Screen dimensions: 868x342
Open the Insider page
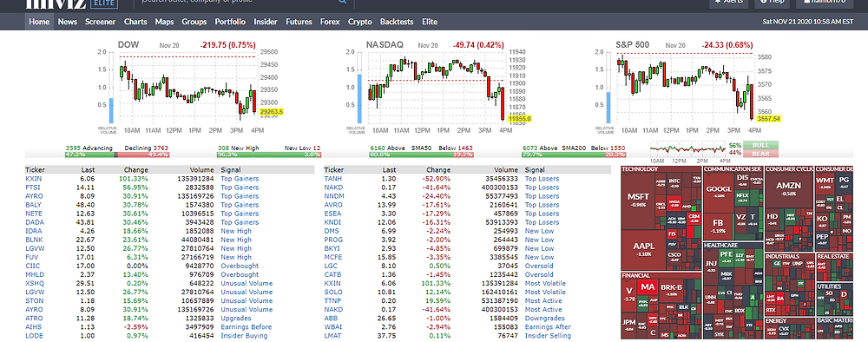point(266,22)
